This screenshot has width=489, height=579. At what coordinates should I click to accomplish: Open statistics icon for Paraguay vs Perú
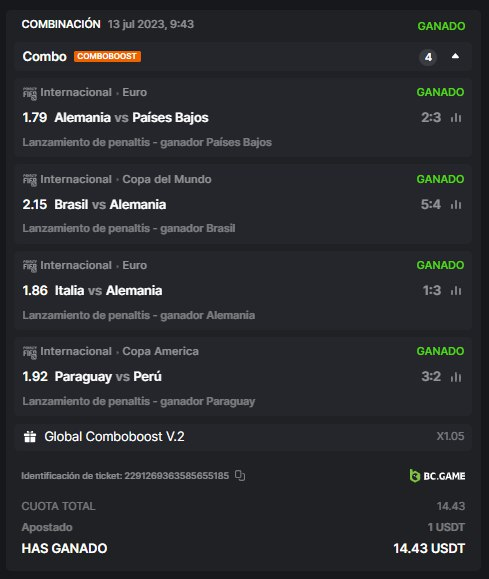(456, 377)
